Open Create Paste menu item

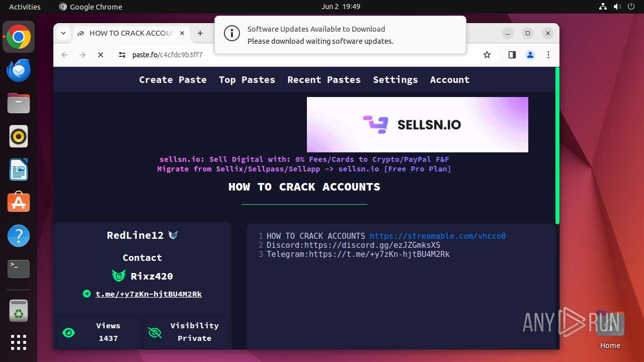click(x=173, y=79)
